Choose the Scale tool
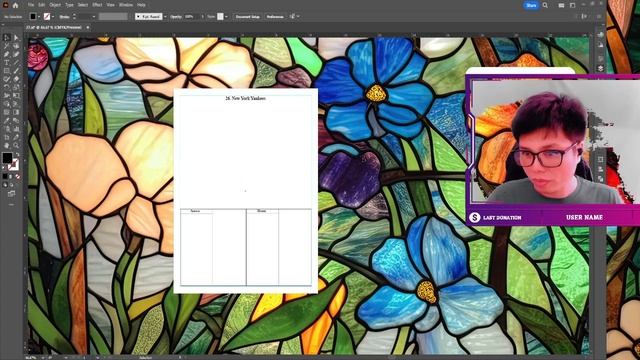This screenshot has height=360, width=640. [x=16, y=87]
